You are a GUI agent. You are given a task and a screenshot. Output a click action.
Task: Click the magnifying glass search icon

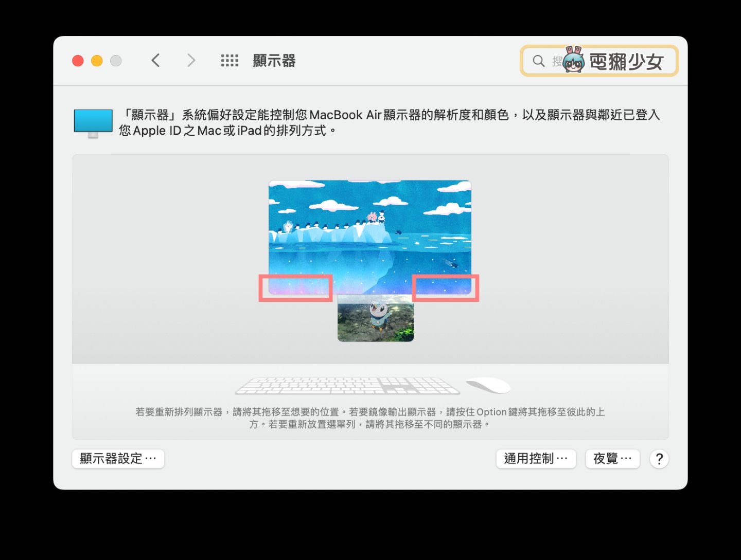[538, 61]
